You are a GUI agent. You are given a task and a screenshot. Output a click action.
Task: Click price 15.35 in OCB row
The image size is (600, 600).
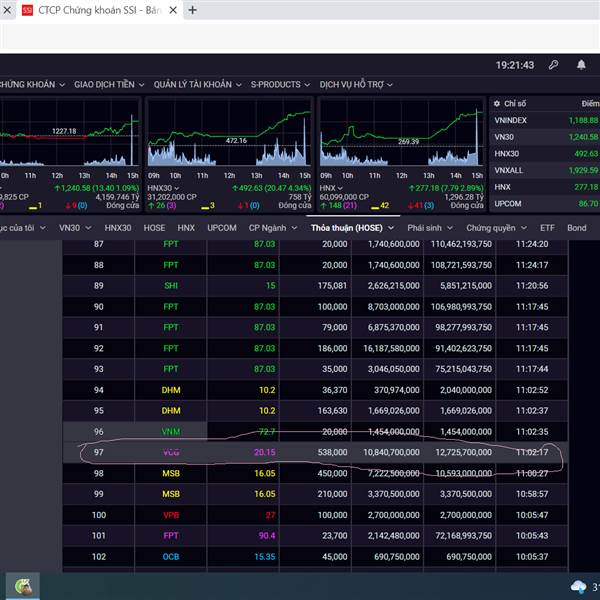click(265, 557)
